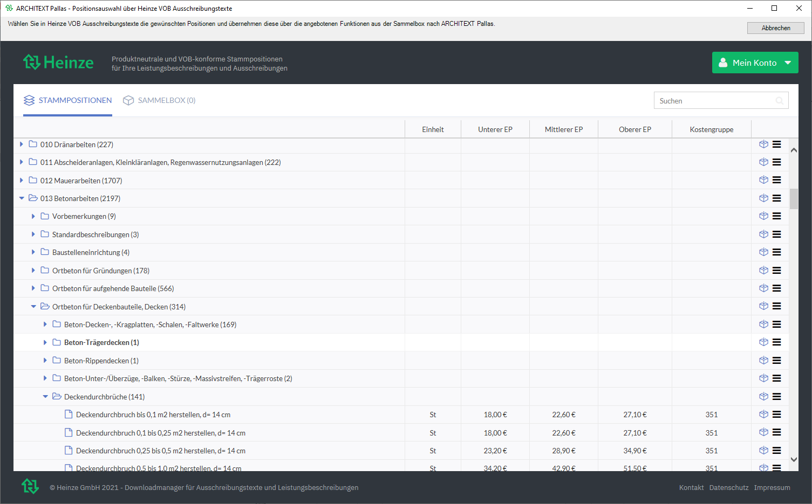Click cube icon for Deckendurchbruch bis 0,1 m2
Image resolution: width=812 pixels, height=504 pixels.
(x=763, y=415)
